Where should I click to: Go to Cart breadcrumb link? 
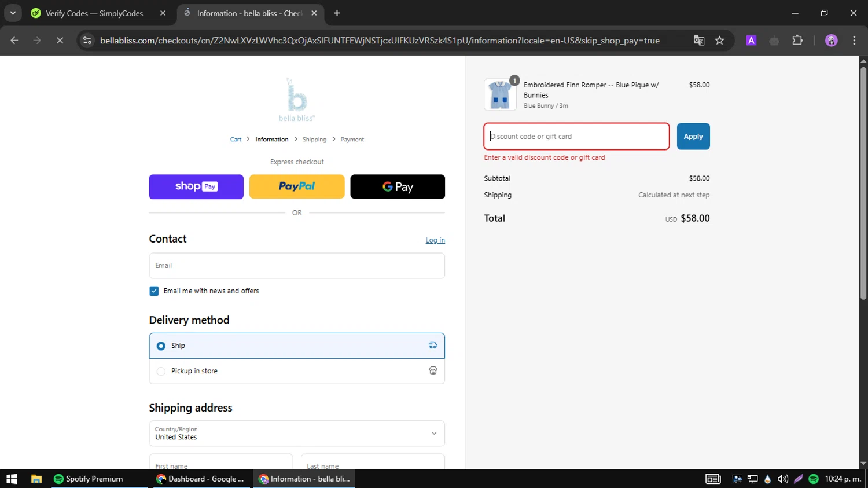coord(236,140)
